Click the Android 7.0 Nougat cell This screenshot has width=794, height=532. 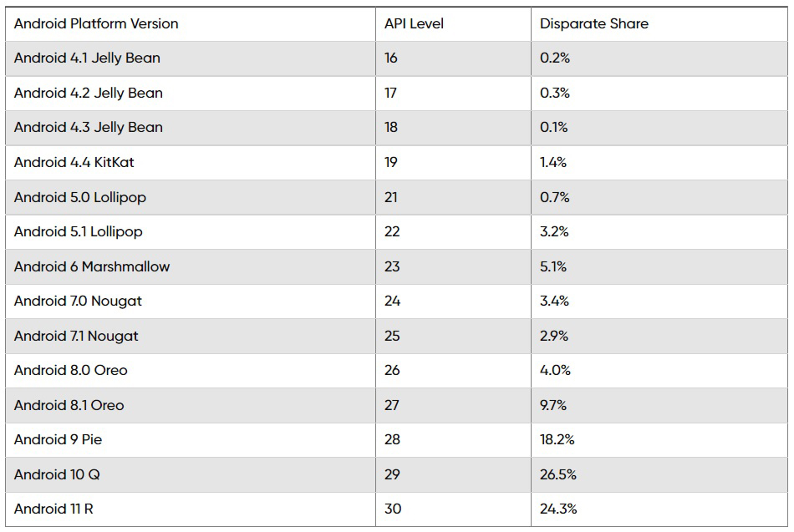click(191, 301)
